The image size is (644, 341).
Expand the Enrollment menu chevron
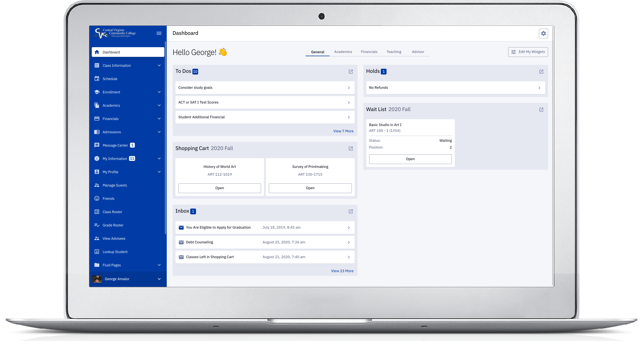tap(159, 92)
